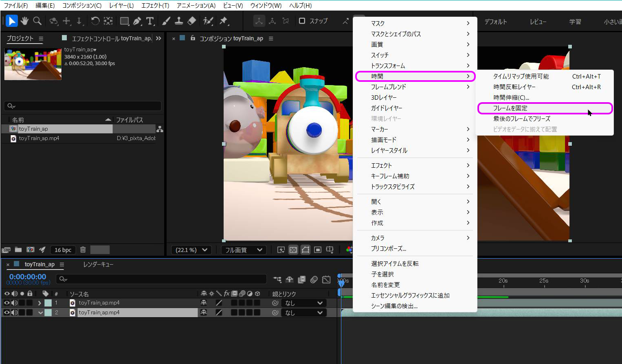Open the Graph Editor in the timeline

tap(326, 279)
